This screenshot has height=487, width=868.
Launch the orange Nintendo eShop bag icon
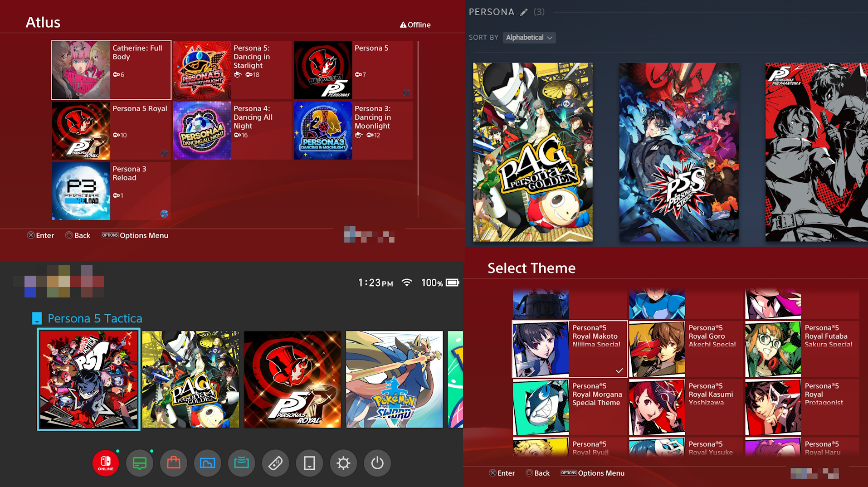click(174, 463)
